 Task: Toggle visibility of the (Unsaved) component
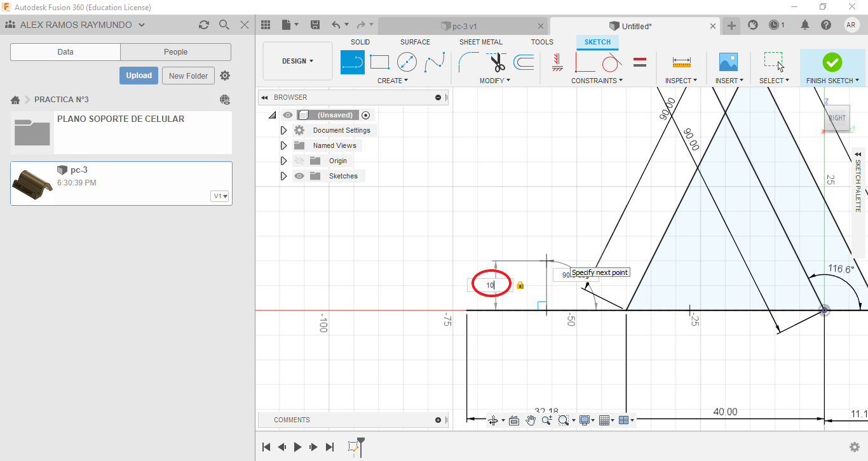(x=288, y=115)
